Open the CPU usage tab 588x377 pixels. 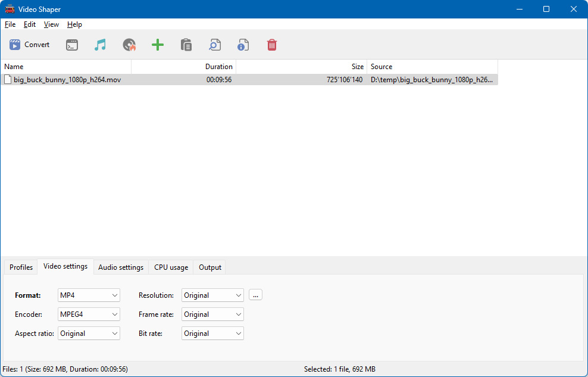pyautogui.click(x=171, y=267)
